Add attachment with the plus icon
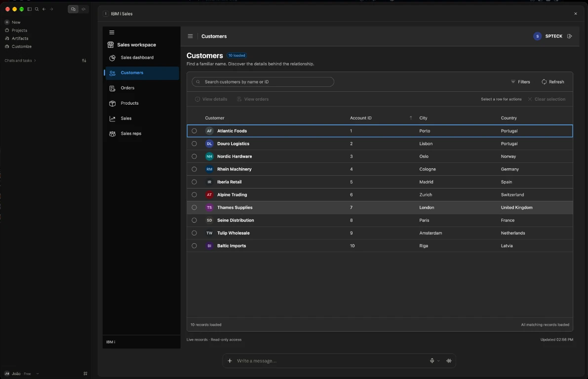The height and width of the screenshot is (379, 588). [230, 361]
